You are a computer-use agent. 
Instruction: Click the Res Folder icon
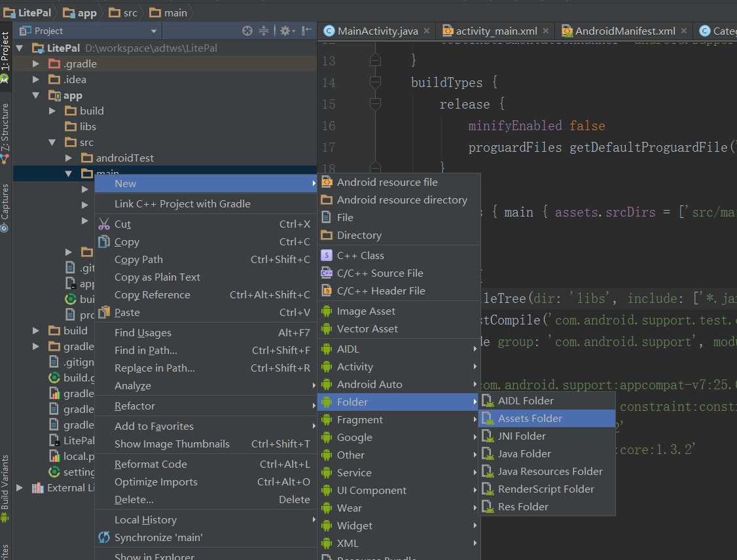coord(488,506)
